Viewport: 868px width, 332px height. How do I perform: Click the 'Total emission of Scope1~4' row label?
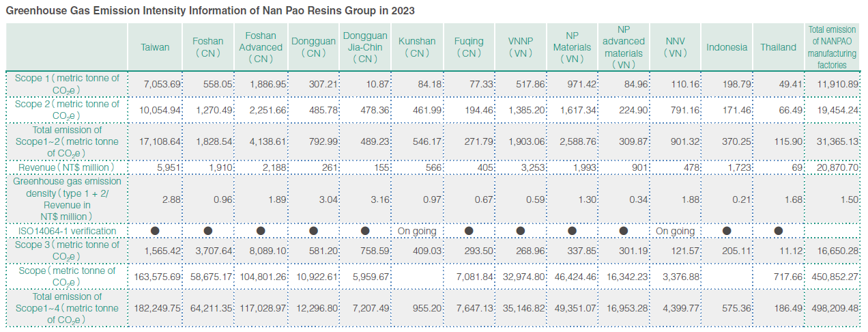[x=67, y=308]
